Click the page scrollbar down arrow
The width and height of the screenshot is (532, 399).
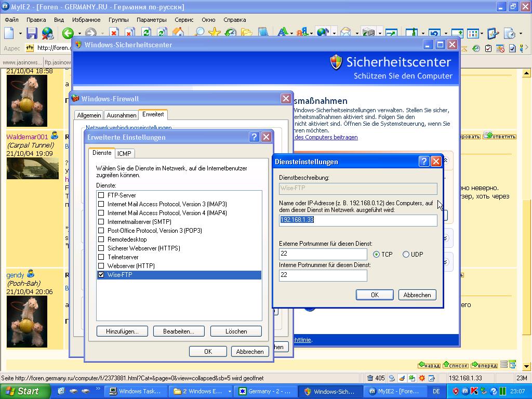pyautogui.click(x=526, y=366)
